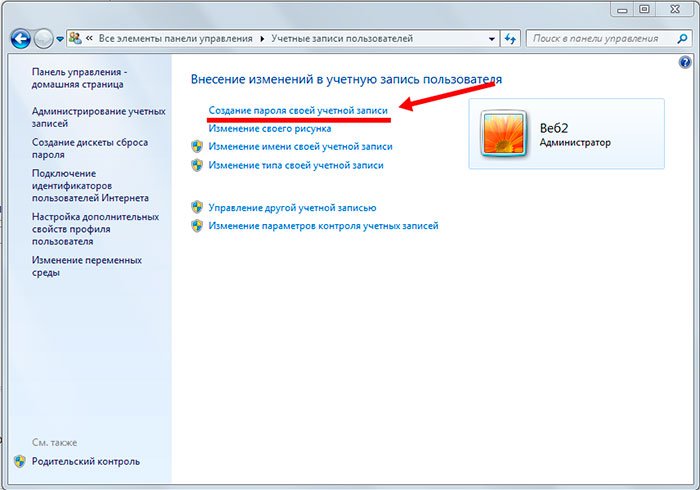The height and width of the screenshot is (490, 700).
Task: Close the user accounts window
Action: (x=675, y=9)
